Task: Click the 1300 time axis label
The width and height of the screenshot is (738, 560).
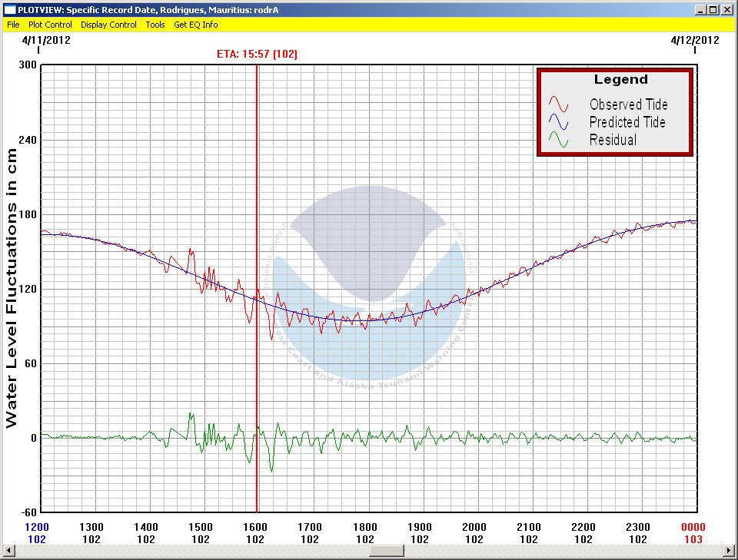Action: coord(91,527)
